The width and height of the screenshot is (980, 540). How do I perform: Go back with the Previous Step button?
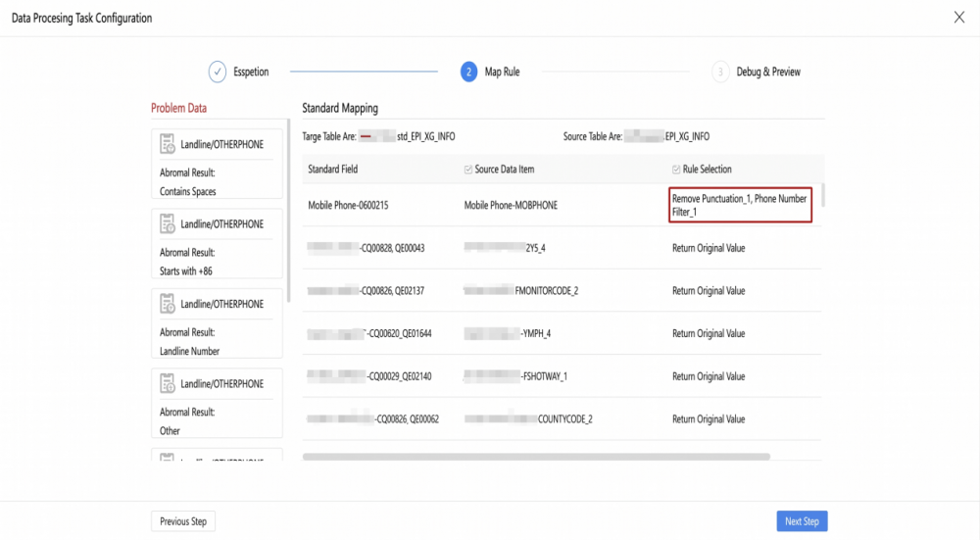coord(183,521)
